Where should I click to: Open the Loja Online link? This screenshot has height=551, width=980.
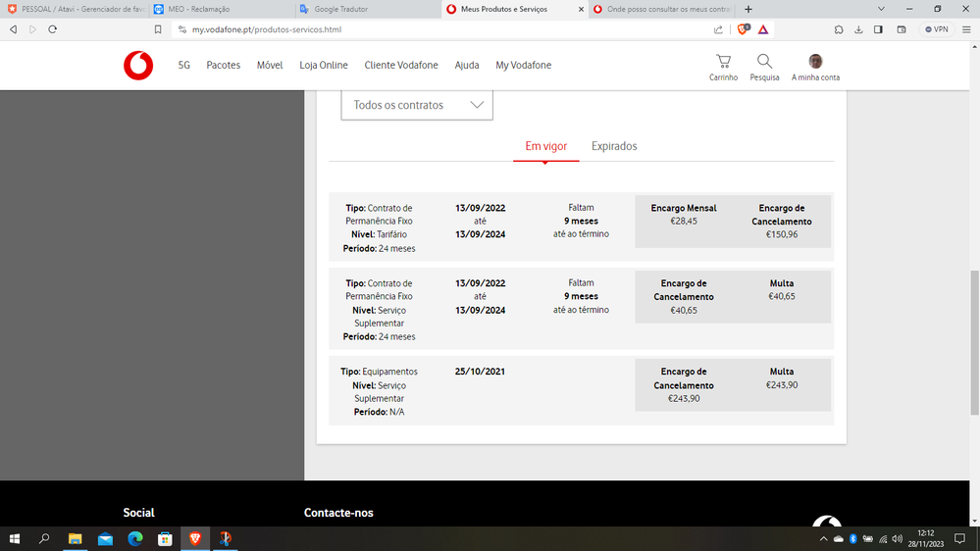pos(324,66)
